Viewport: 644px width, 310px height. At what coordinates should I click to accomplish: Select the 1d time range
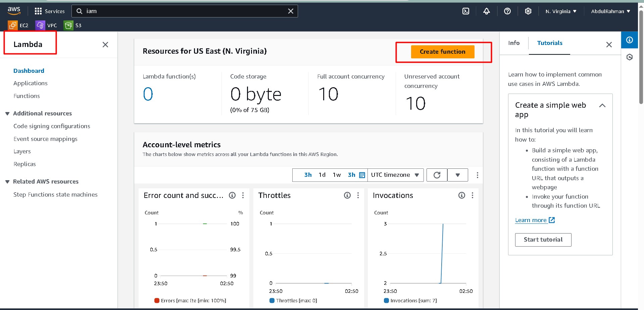click(322, 175)
